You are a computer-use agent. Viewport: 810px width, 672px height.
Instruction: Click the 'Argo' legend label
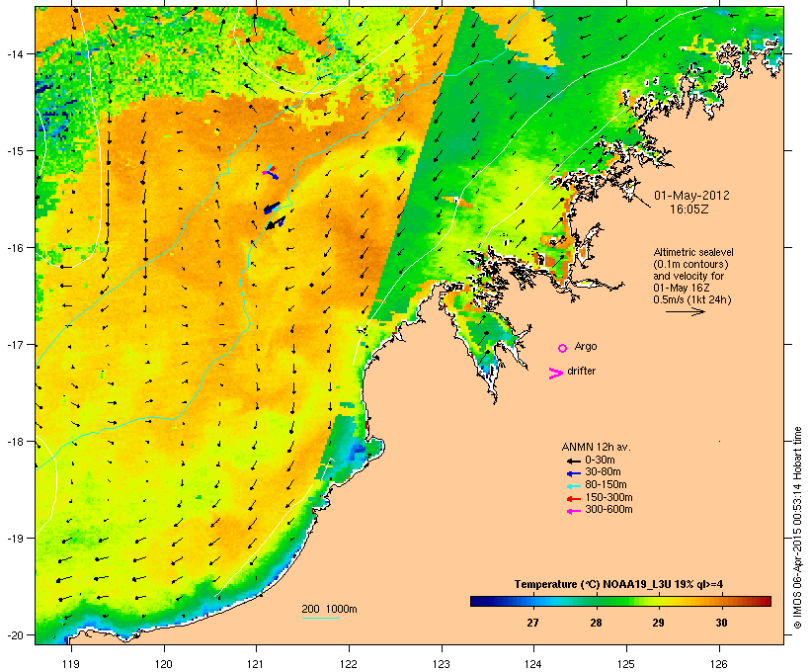click(x=586, y=347)
